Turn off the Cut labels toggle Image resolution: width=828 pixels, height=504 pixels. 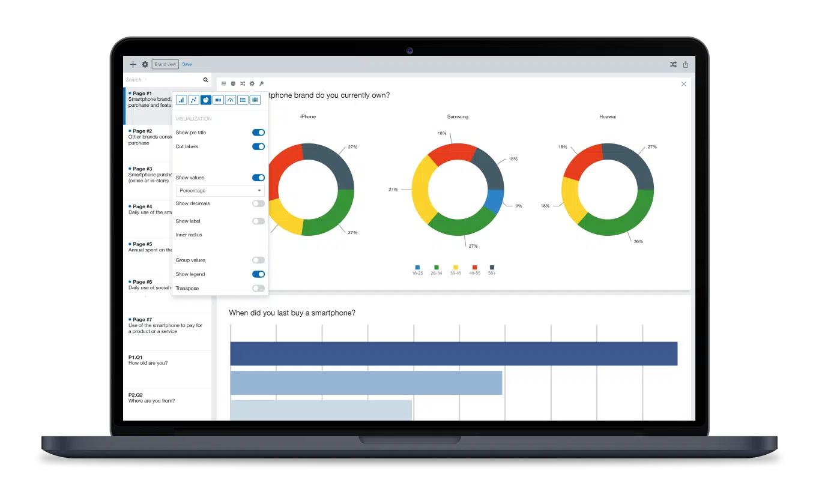[x=258, y=146]
